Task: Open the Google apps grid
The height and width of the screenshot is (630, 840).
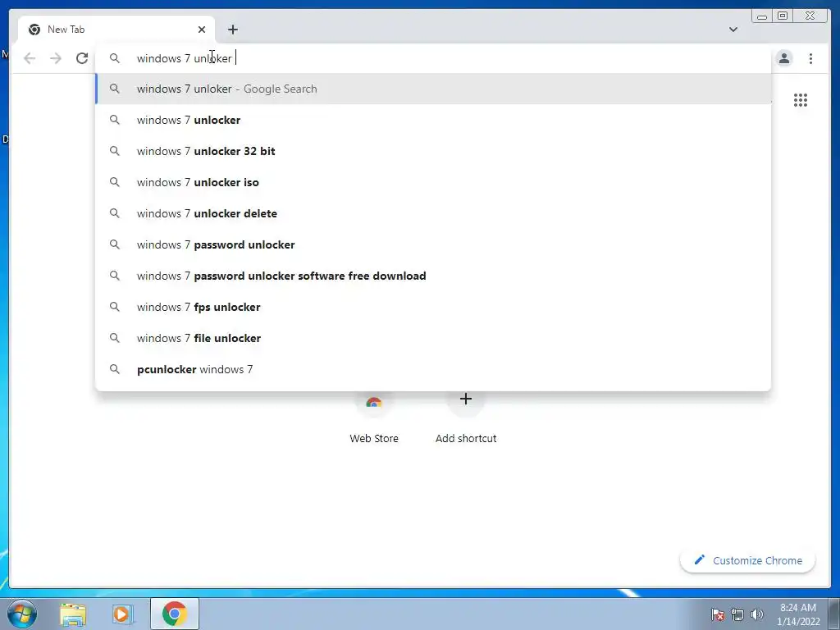Action: coord(801,100)
